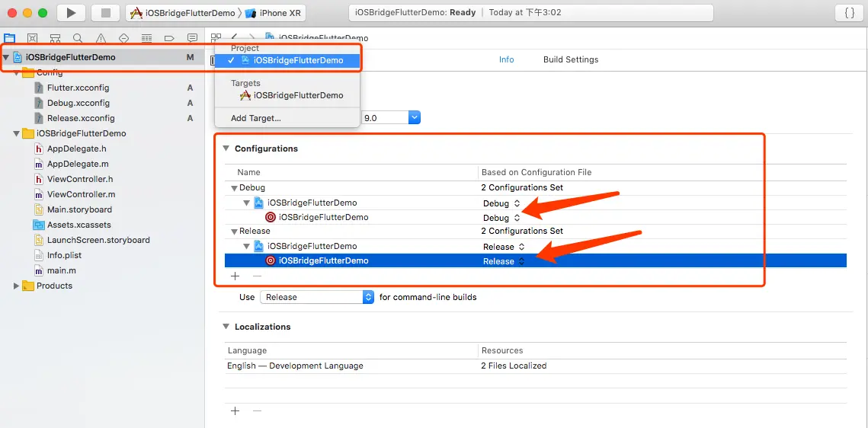Collapse the Localizations section

click(x=226, y=326)
